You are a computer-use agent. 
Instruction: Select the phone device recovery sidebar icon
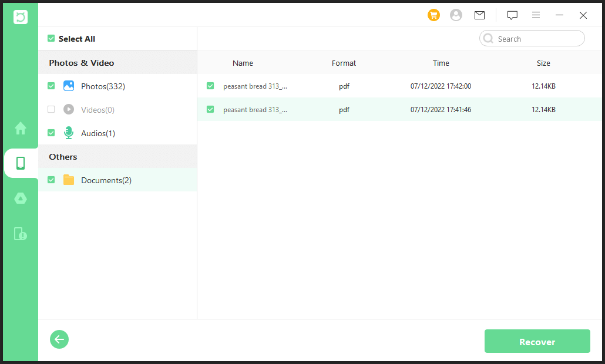coord(21,163)
